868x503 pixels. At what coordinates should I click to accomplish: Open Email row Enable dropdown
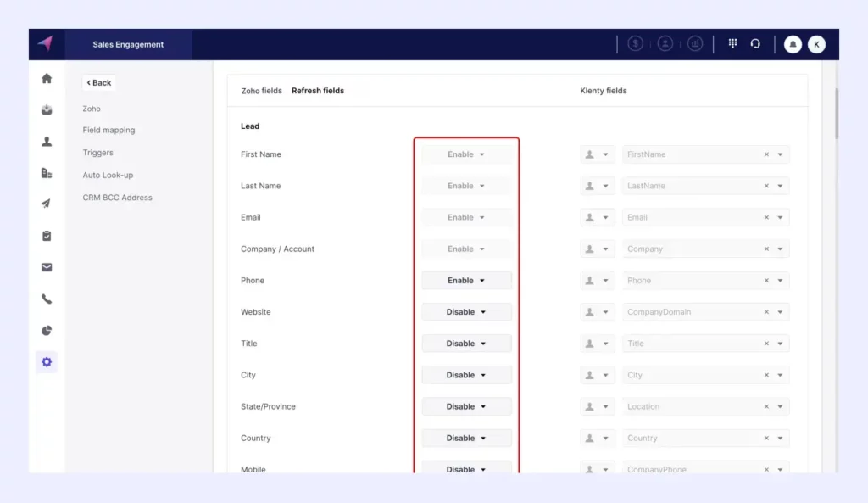pyautogui.click(x=466, y=218)
